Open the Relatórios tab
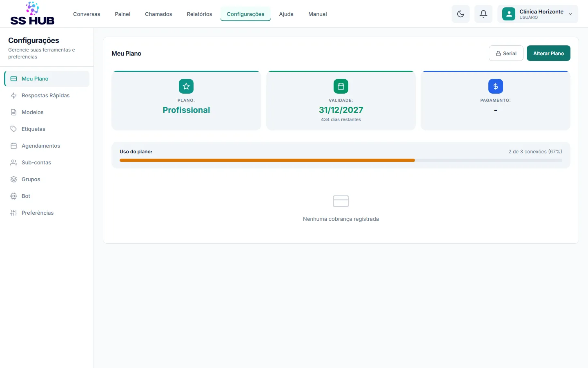This screenshot has height=368, width=588. (199, 14)
